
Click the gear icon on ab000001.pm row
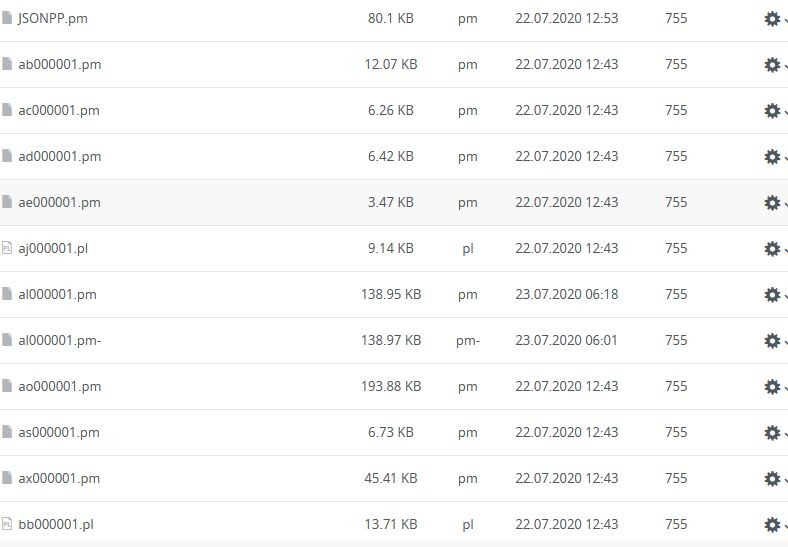[x=772, y=65]
